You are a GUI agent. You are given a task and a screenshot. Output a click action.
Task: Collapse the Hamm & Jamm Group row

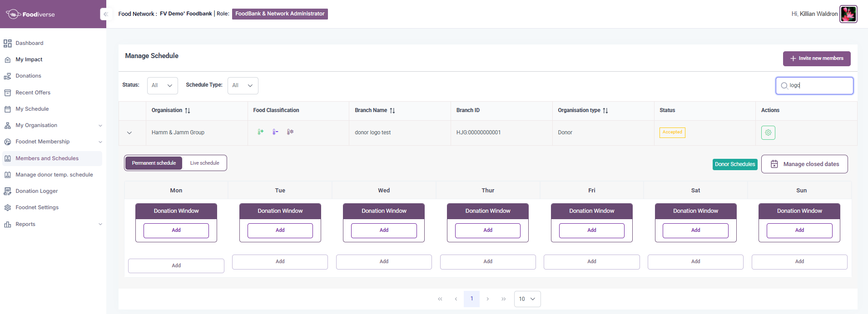129,133
